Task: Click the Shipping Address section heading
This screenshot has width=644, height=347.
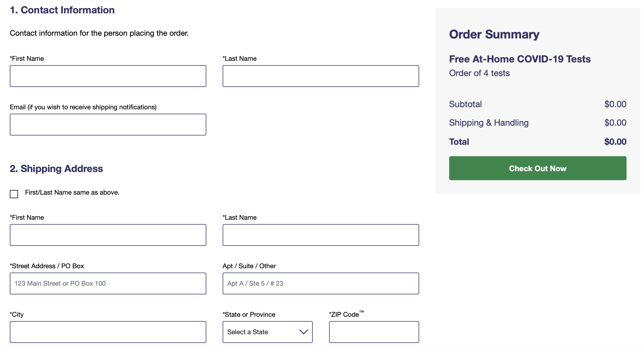Action: (x=56, y=169)
